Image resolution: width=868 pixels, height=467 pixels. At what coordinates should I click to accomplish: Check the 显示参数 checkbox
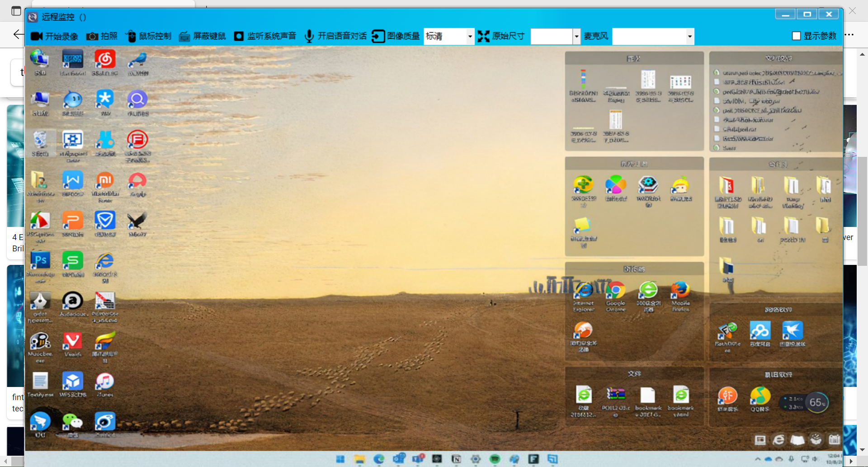click(797, 36)
